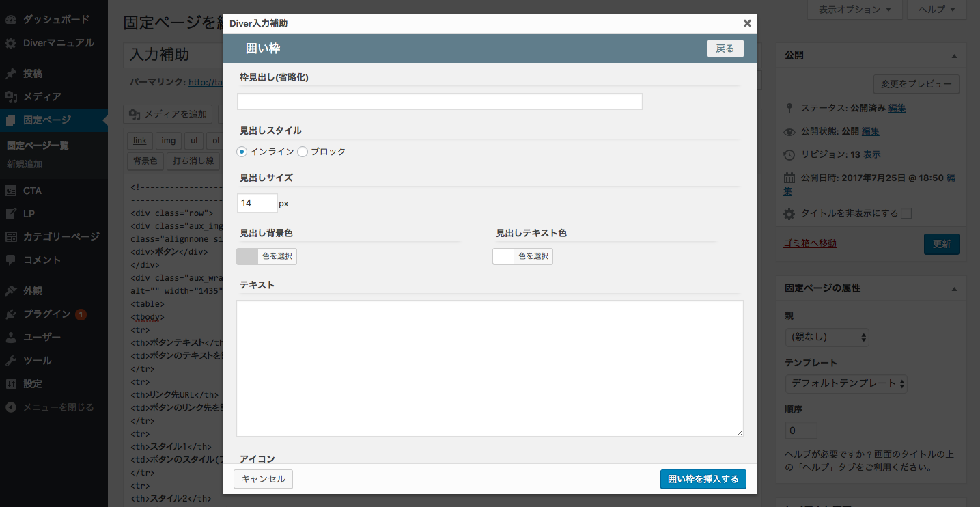980x507 pixels.
Task: Click the 囲い枠を挿入する button
Action: point(703,479)
